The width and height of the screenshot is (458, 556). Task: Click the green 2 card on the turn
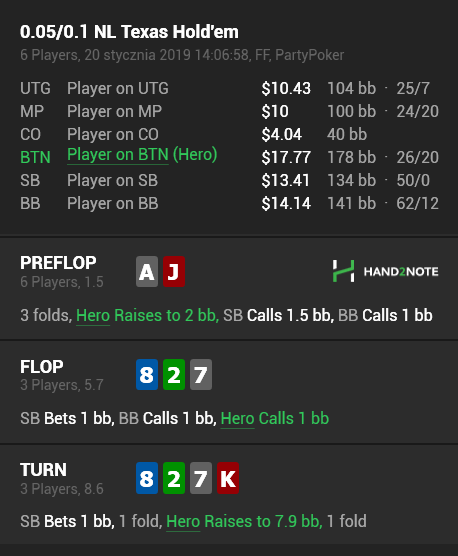click(174, 478)
